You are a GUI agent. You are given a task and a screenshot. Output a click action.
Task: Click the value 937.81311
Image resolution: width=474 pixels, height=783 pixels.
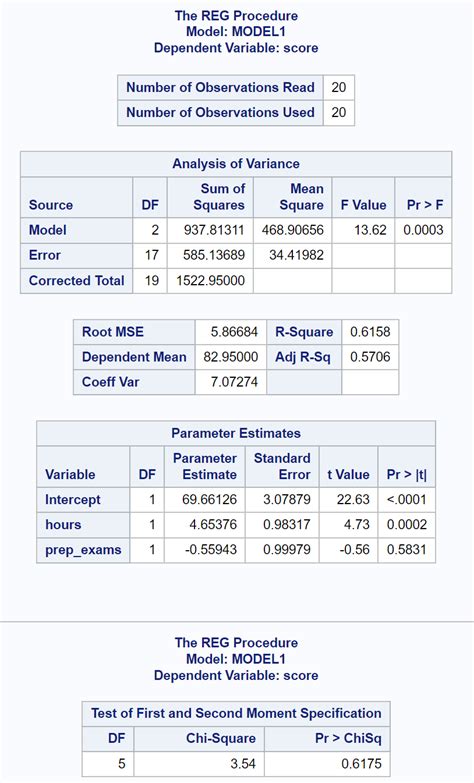click(x=214, y=230)
